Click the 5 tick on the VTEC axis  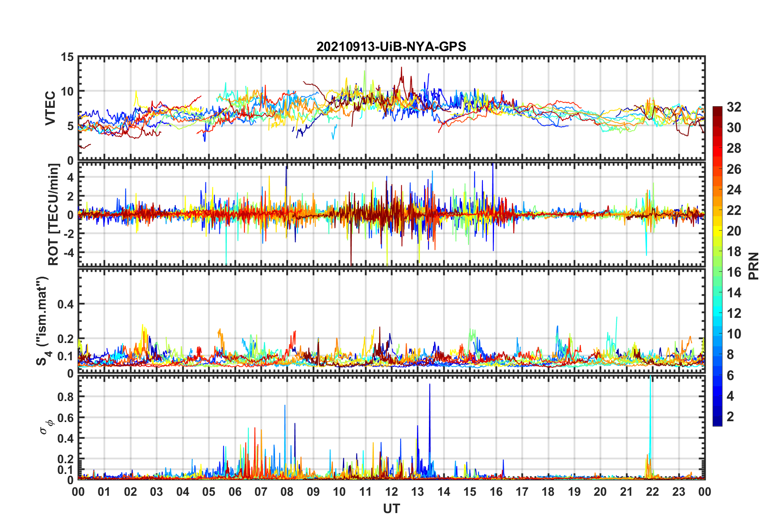click(70, 126)
